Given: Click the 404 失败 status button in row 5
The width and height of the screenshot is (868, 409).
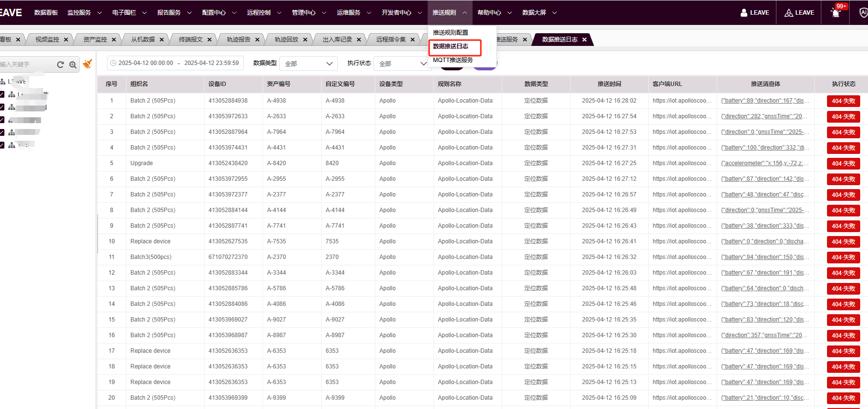Looking at the screenshot, I should (x=843, y=164).
